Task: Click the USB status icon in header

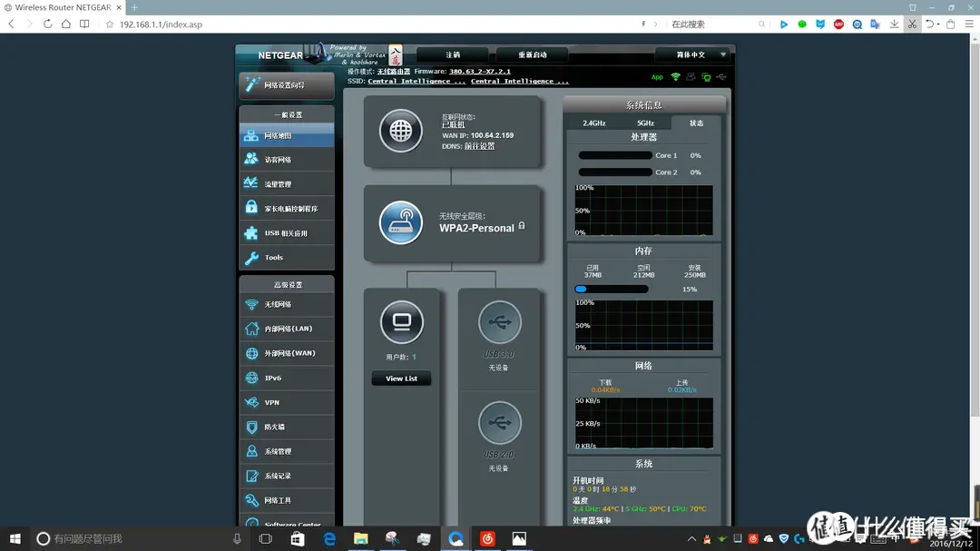Action: coord(721,77)
